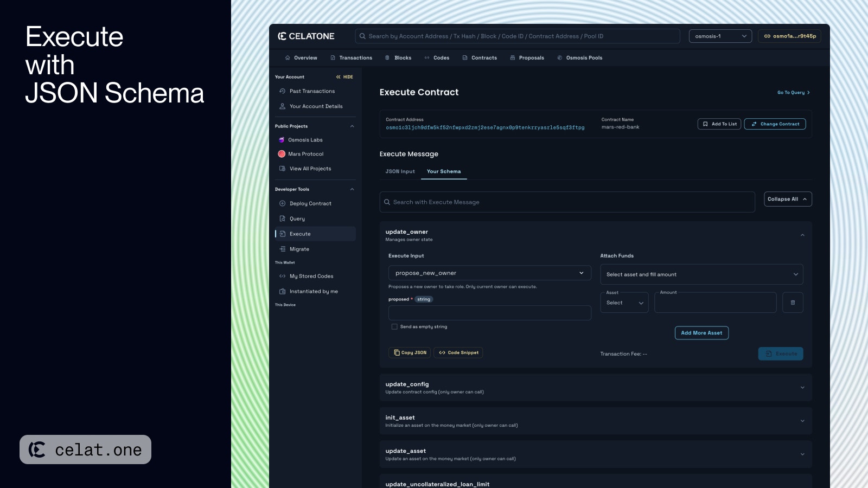Click the Your Account Details person icon

282,106
